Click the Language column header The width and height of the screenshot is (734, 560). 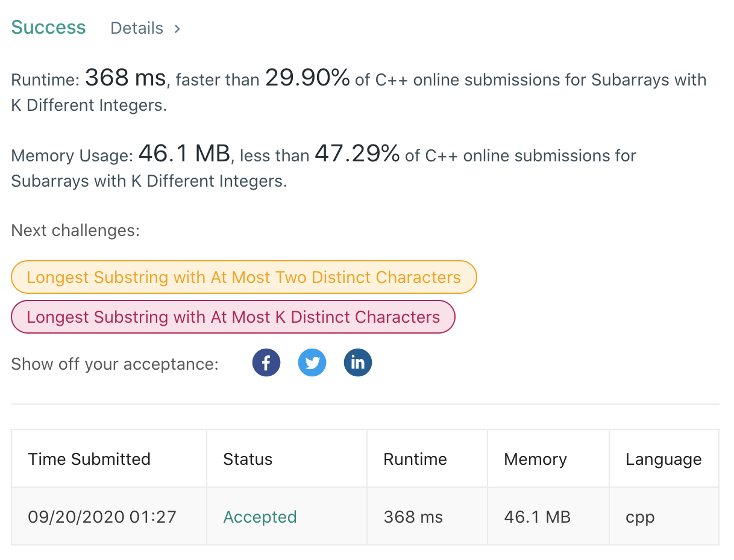point(663,459)
